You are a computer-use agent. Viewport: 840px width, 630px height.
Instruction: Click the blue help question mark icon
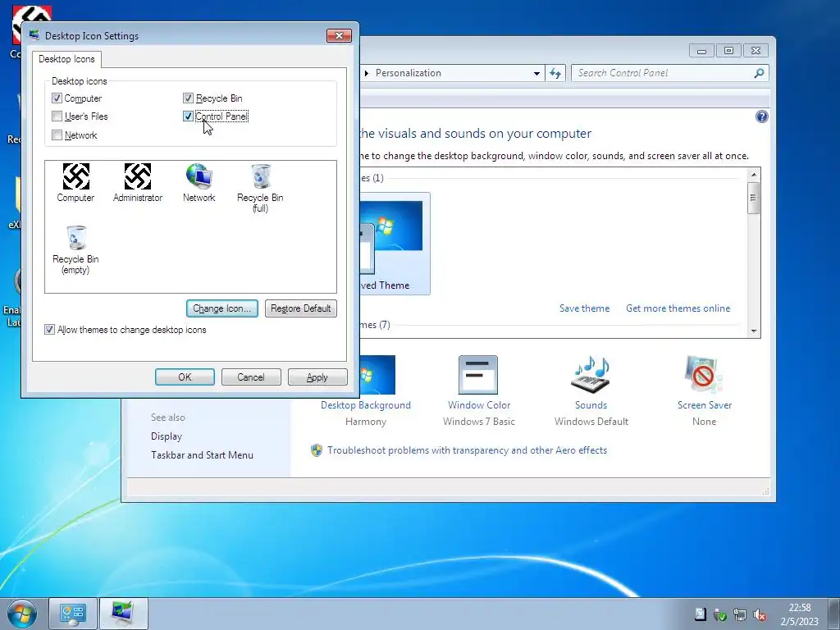761,116
